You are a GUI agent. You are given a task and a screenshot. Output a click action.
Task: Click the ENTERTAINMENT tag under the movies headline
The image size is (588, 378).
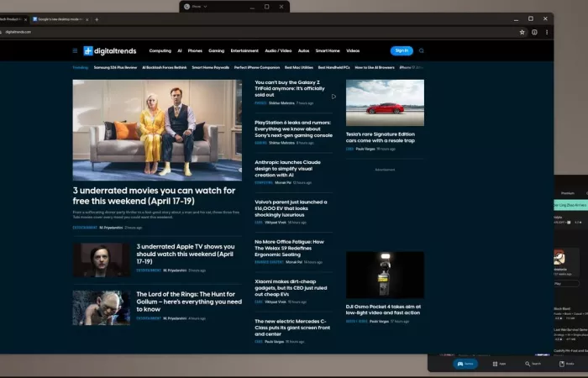click(x=85, y=228)
